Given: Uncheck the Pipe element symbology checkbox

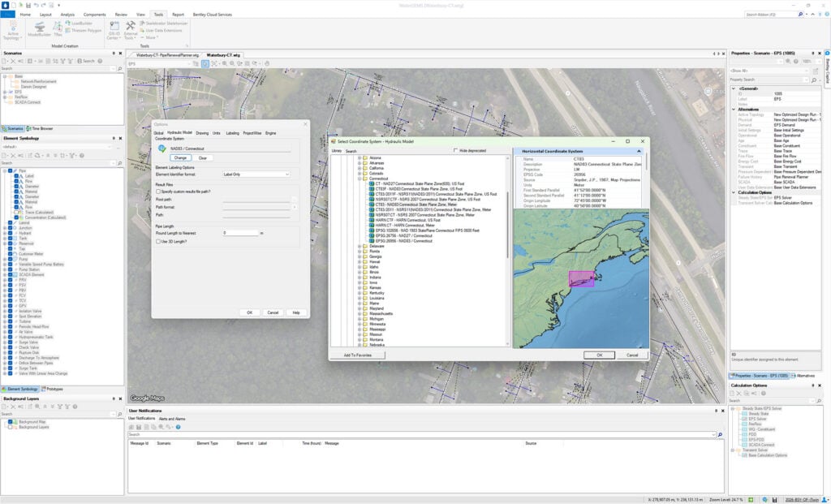Looking at the screenshot, I should point(10,171).
